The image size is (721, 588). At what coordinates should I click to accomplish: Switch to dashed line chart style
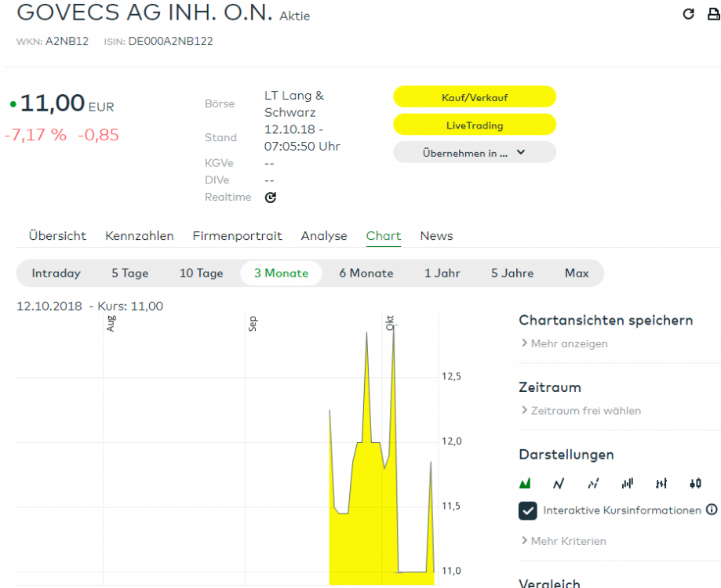[593, 484]
